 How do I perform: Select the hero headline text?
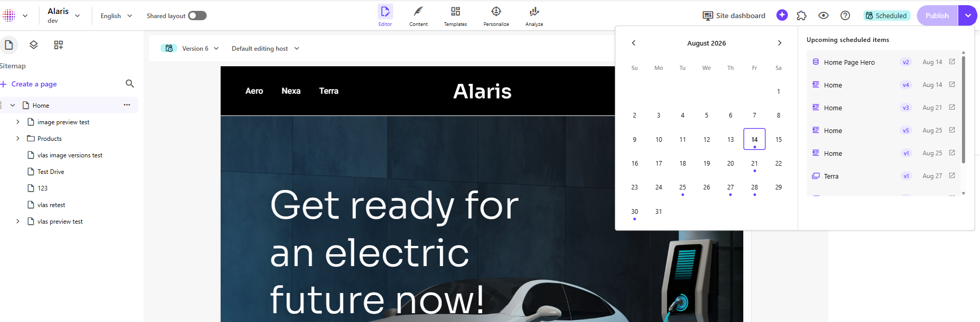tap(394, 252)
